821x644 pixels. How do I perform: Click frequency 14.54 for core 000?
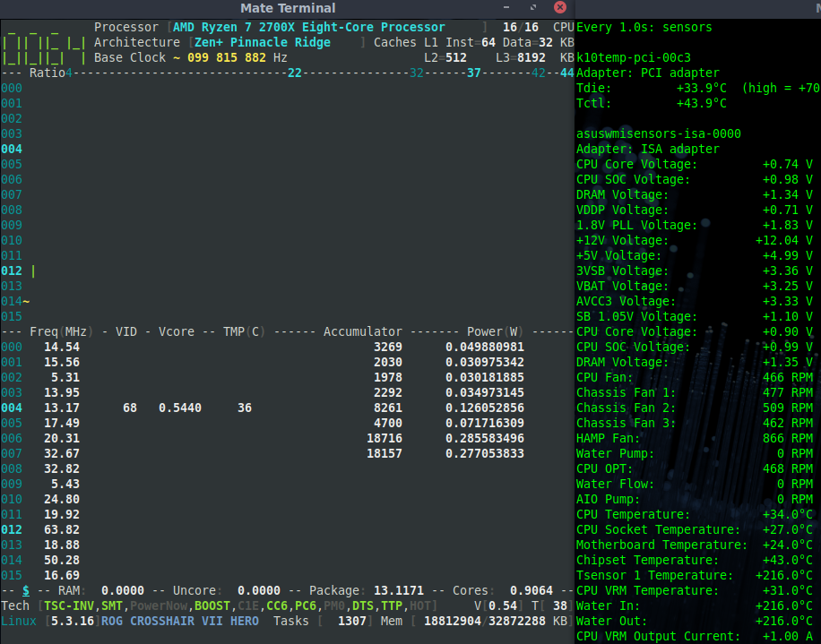(62, 347)
